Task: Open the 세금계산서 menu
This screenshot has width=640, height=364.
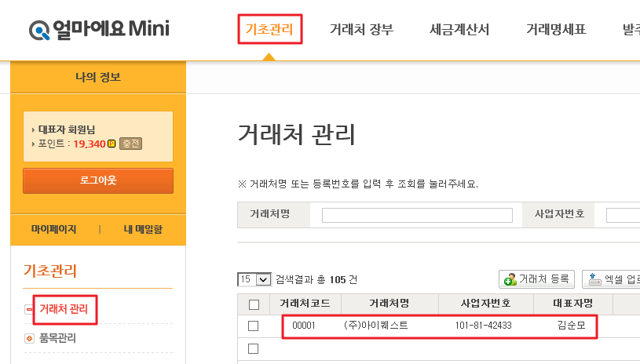Action: (x=459, y=31)
